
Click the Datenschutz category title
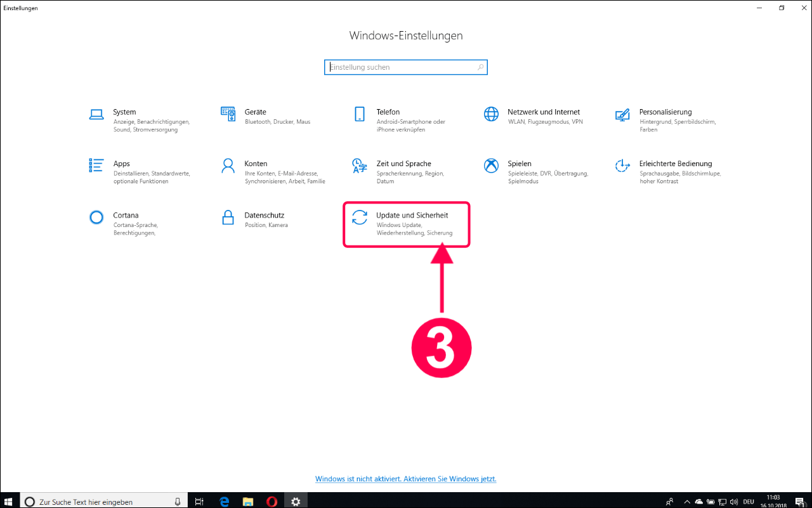point(265,215)
